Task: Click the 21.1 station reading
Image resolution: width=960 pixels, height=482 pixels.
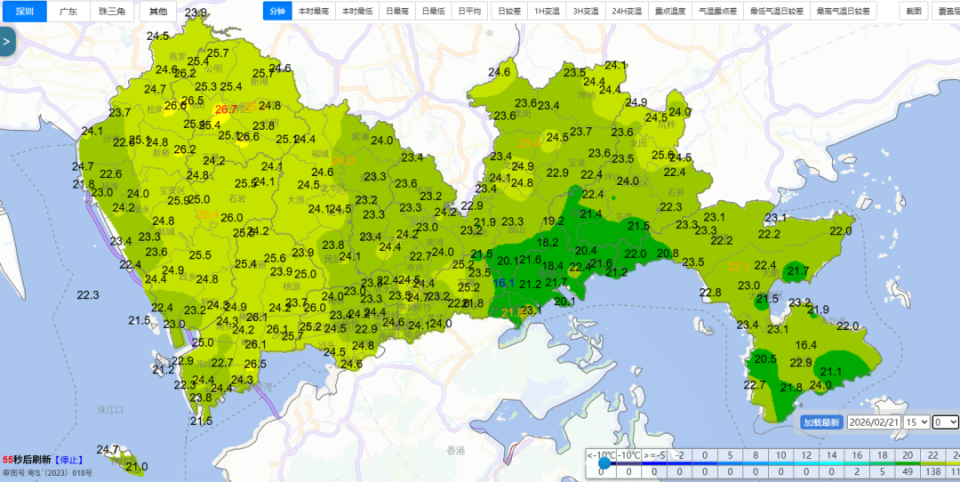Action: 831,371
